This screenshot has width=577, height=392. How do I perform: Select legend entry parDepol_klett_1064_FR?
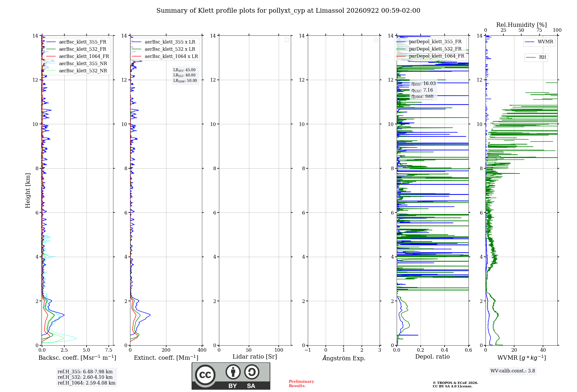click(x=431, y=56)
